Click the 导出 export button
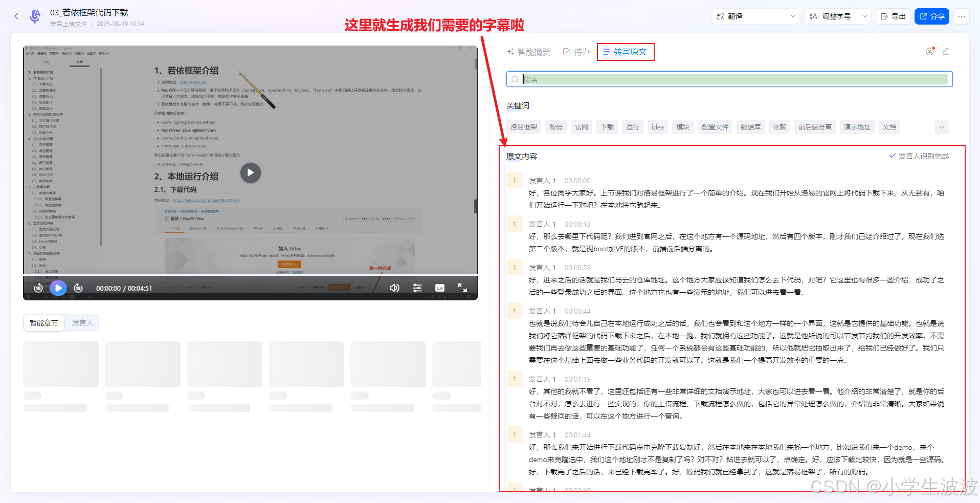 [x=894, y=16]
